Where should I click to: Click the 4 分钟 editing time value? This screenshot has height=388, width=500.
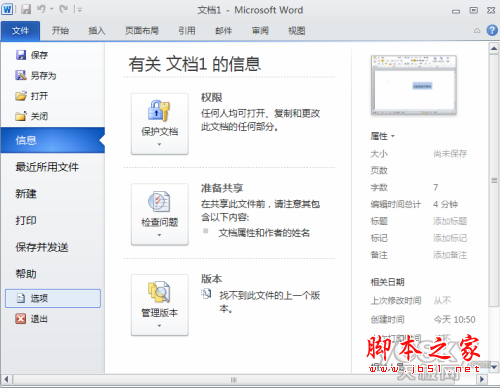(445, 204)
